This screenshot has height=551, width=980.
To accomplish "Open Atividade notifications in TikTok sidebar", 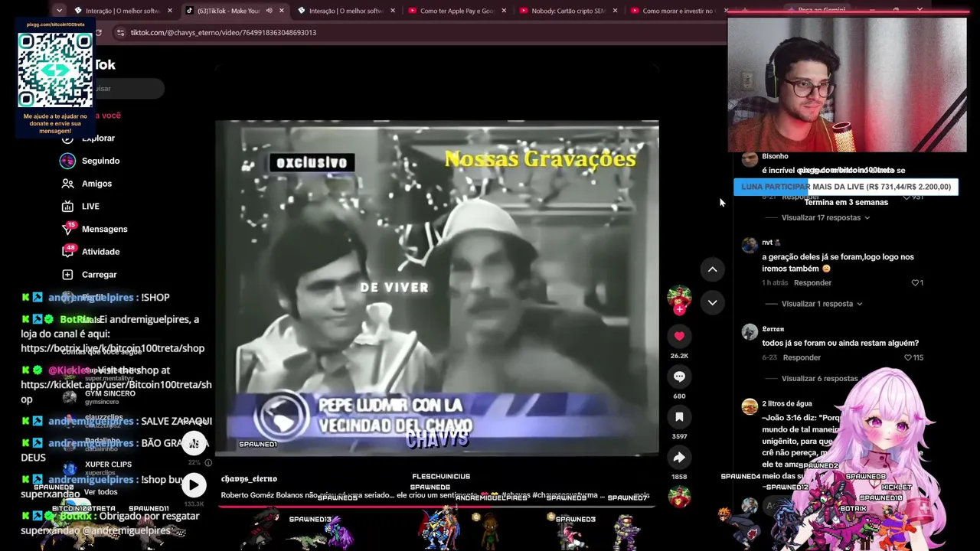I will pyautogui.click(x=90, y=252).
